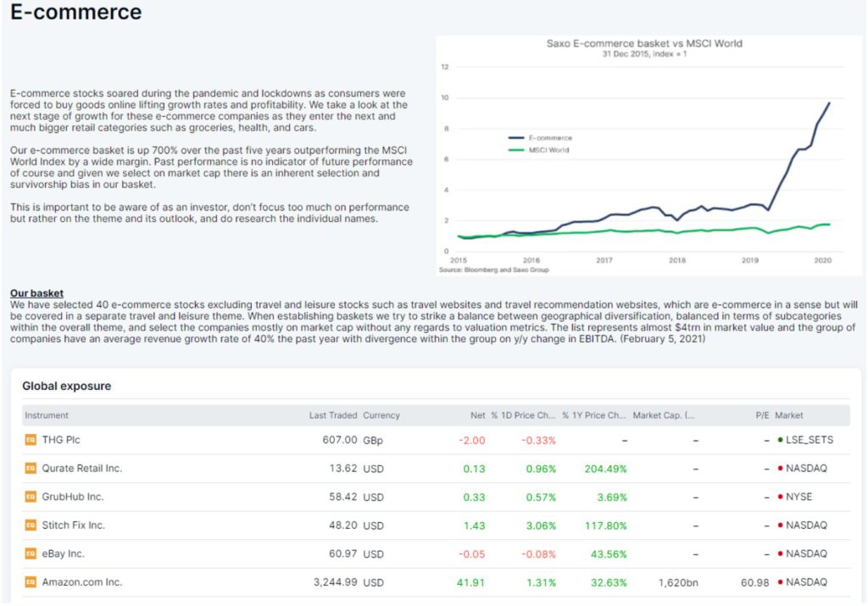Click the E-commerce page heading
This screenshot has width=868, height=606.
tap(75, 12)
